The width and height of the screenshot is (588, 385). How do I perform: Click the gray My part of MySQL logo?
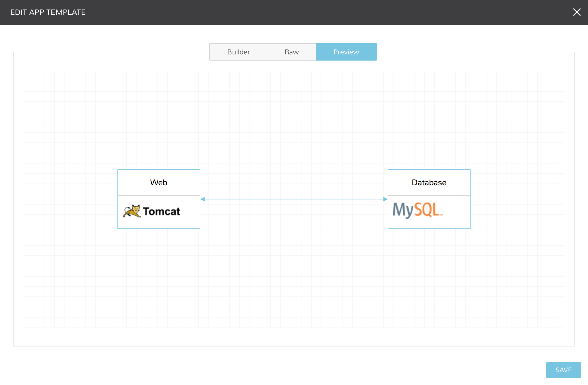[402, 210]
